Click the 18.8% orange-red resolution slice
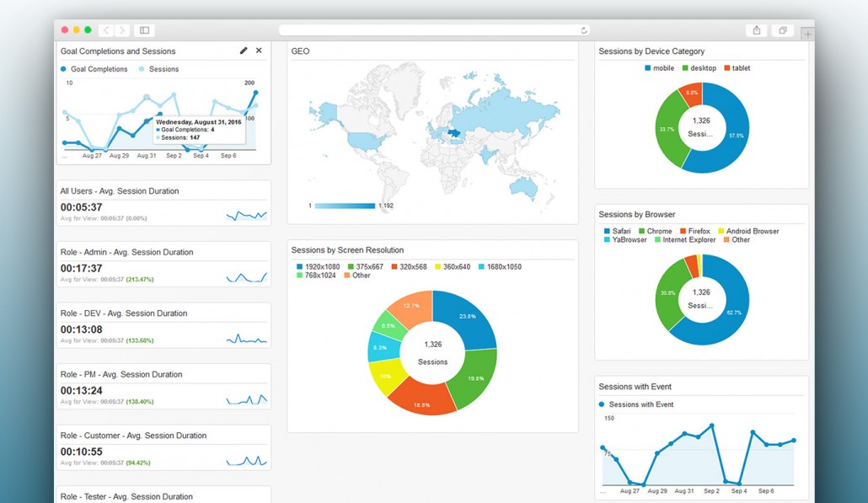 tap(422, 399)
